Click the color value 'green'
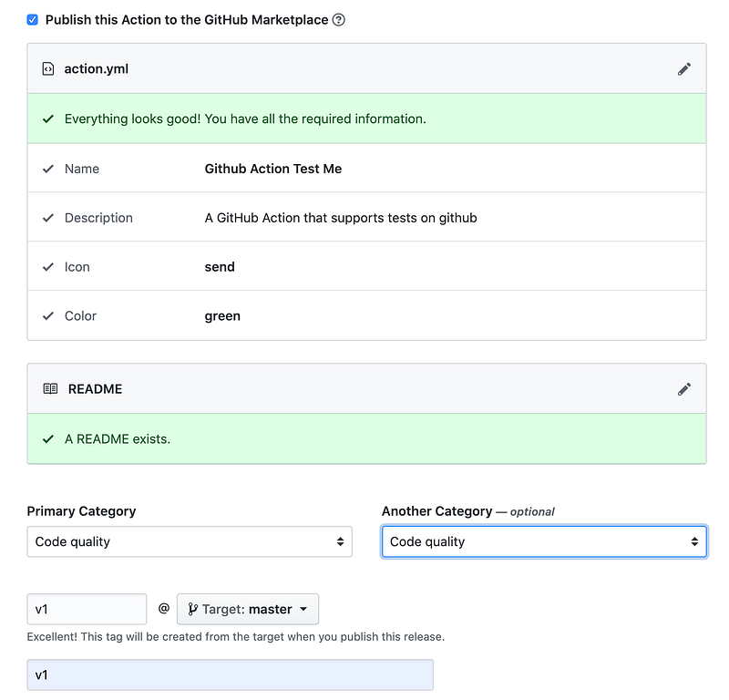The width and height of the screenshot is (729, 700). pyautogui.click(x=222, y=316)
